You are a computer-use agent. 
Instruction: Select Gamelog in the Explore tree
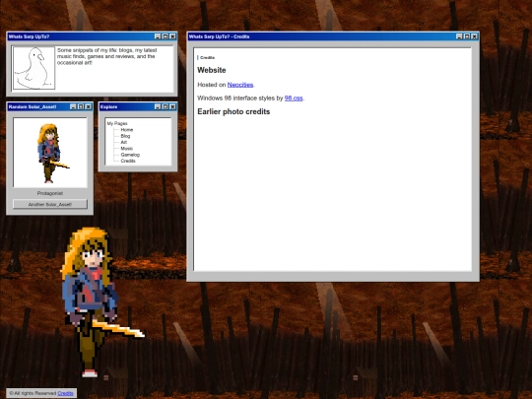tap(130, 155)
